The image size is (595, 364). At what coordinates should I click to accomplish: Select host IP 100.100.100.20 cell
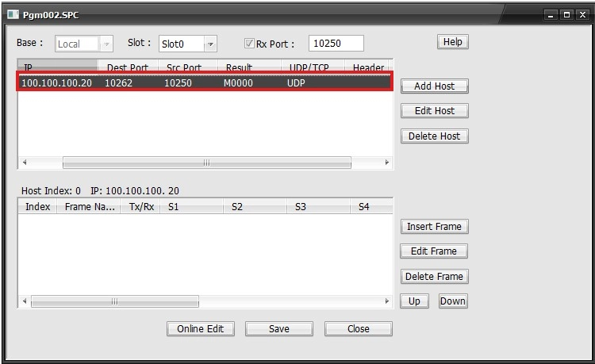coord(56,83)
